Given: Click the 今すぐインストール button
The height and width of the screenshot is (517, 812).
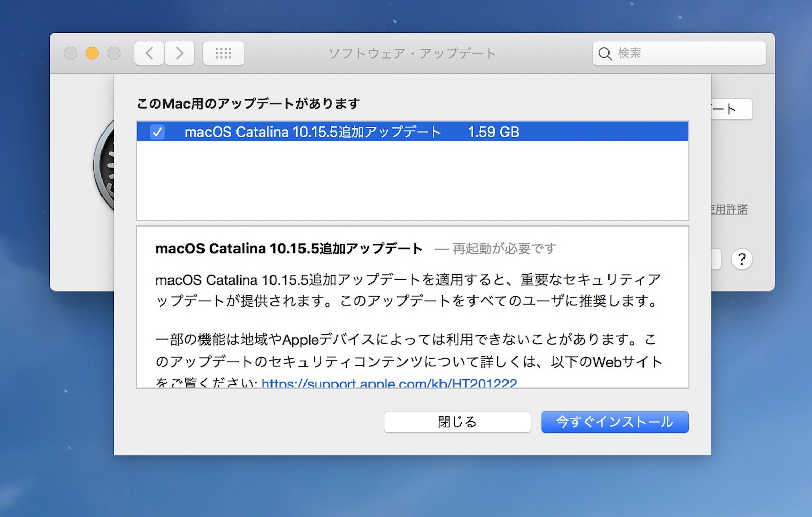Looking at the screenshot, I should coord(615,422).
